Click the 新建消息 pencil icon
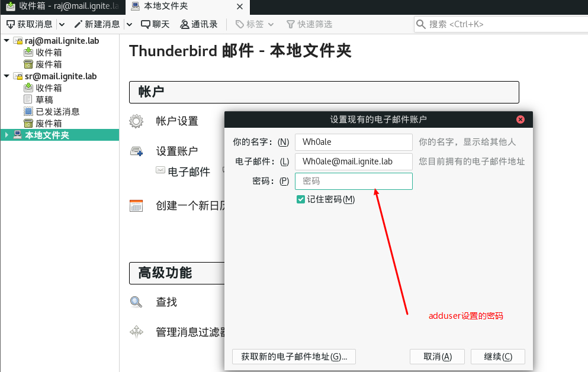This screenshot has height=372, width=588. (x=78, y=24)
